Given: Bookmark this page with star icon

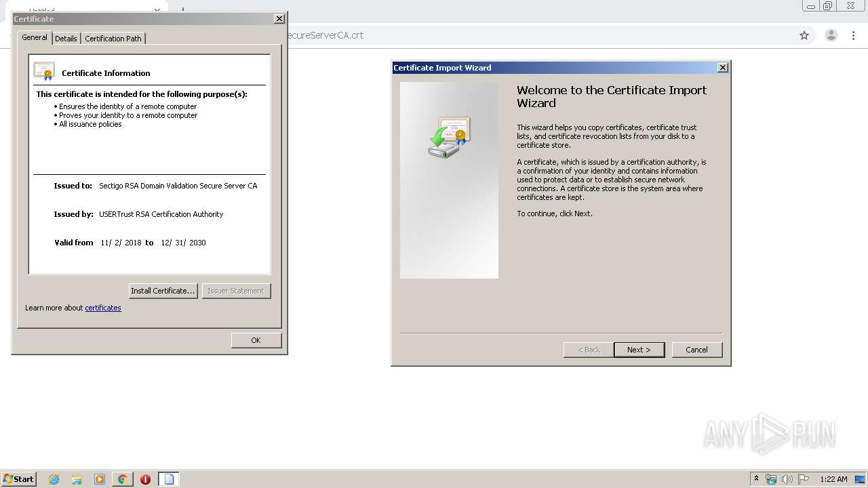Looking at the screenshot, I should (804, 35).
